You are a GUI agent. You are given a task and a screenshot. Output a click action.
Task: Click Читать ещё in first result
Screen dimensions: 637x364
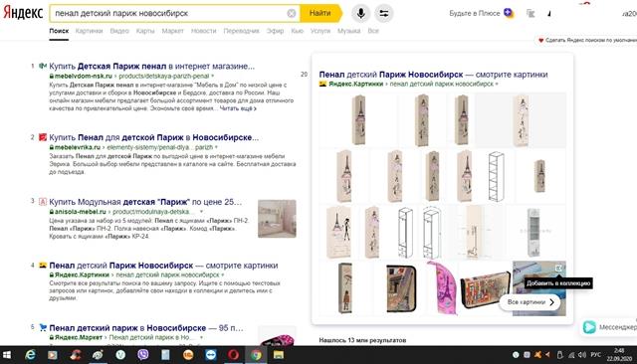pos(238,108)
